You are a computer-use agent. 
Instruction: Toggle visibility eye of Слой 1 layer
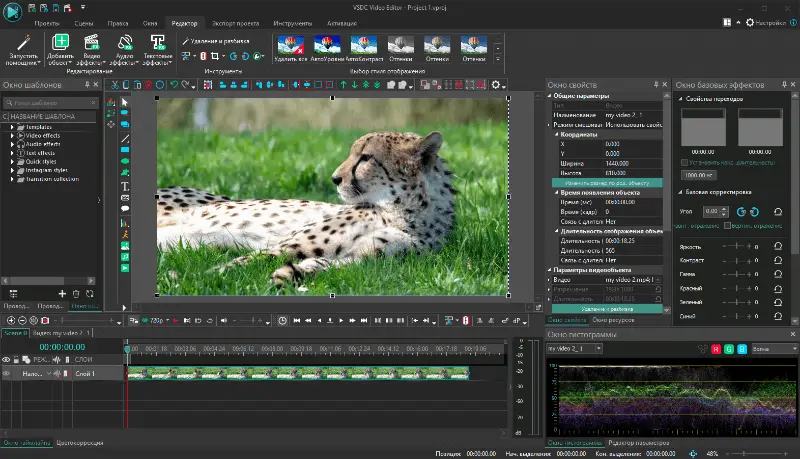pyautogui.click(x=6, y=374)
